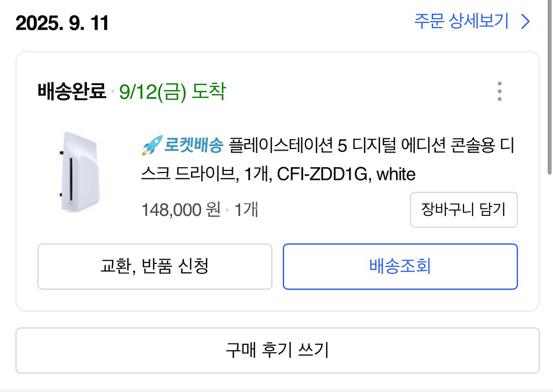Click the 148,000 원 price text
The height and width of the screenshot is (392, 553).
180,210
